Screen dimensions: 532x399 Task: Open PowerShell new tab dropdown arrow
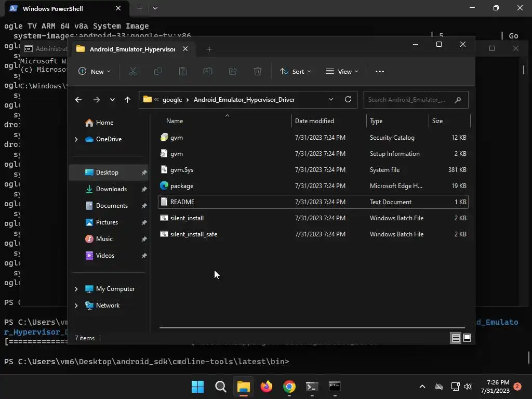155,8
